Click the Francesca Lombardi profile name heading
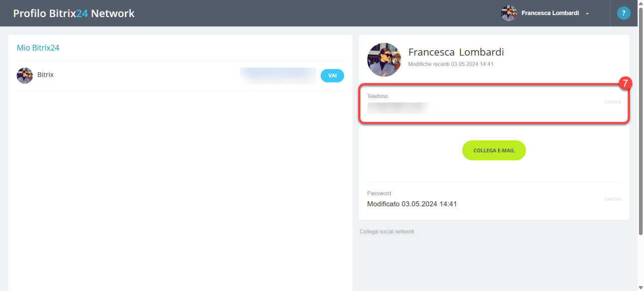644x291 pixels. [456, 52]
